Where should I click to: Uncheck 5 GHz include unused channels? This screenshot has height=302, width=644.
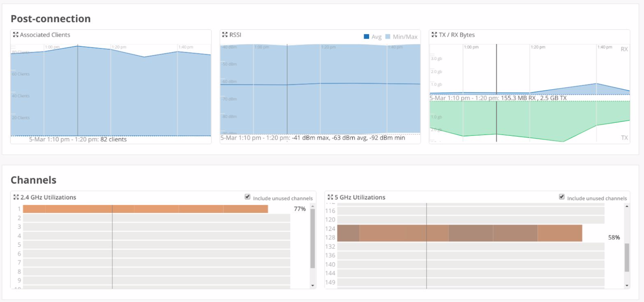click(x=562, y=197)
